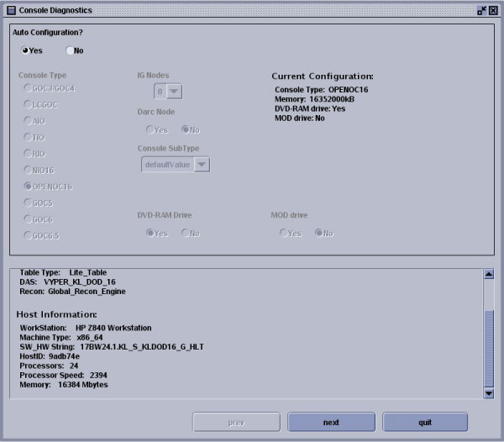504x442 pixels.
Task: Click the scroll down arrow in info panel
Action: [489, 393]
